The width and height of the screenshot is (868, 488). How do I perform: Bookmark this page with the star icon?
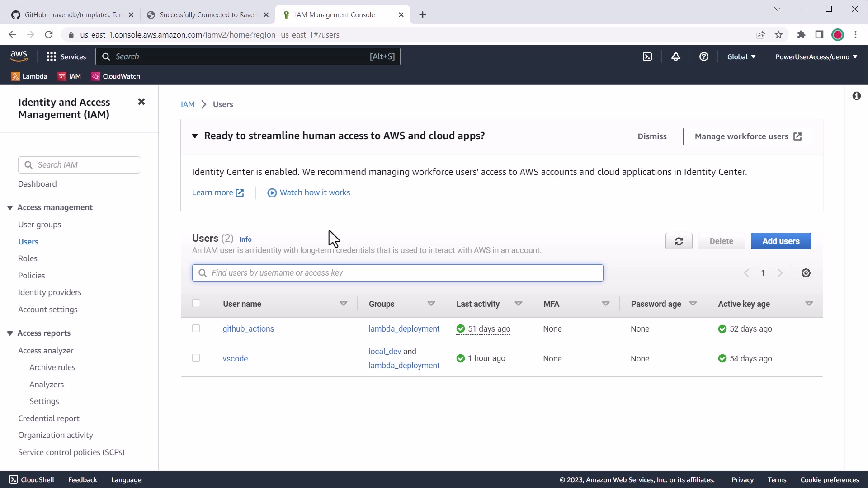pos(778,35)
